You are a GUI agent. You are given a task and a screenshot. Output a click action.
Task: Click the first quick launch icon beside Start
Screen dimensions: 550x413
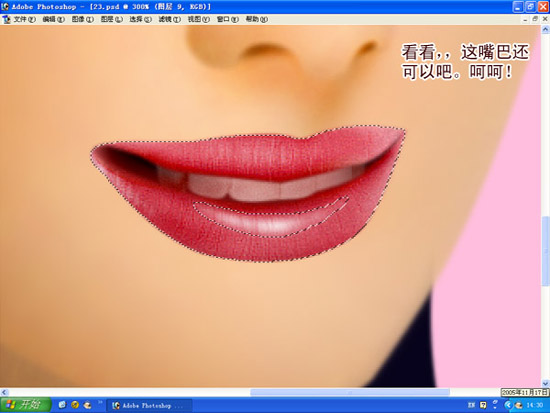[62, 405]
